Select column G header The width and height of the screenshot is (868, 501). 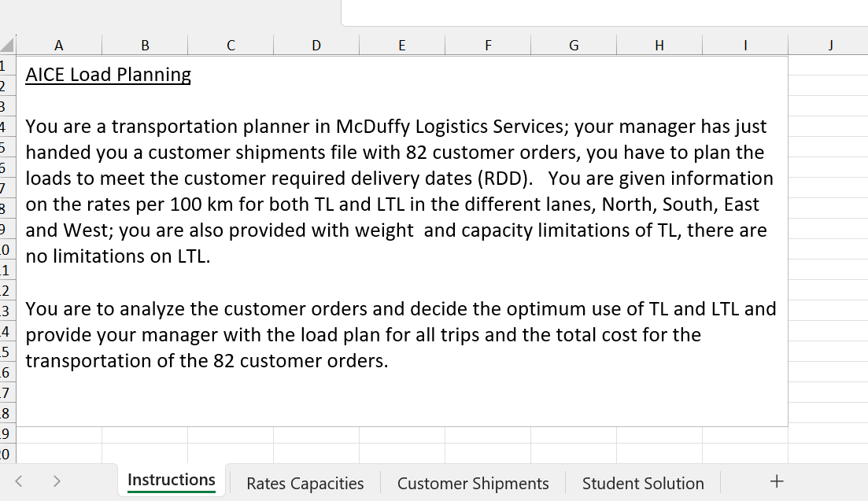(x=574, y=45)
